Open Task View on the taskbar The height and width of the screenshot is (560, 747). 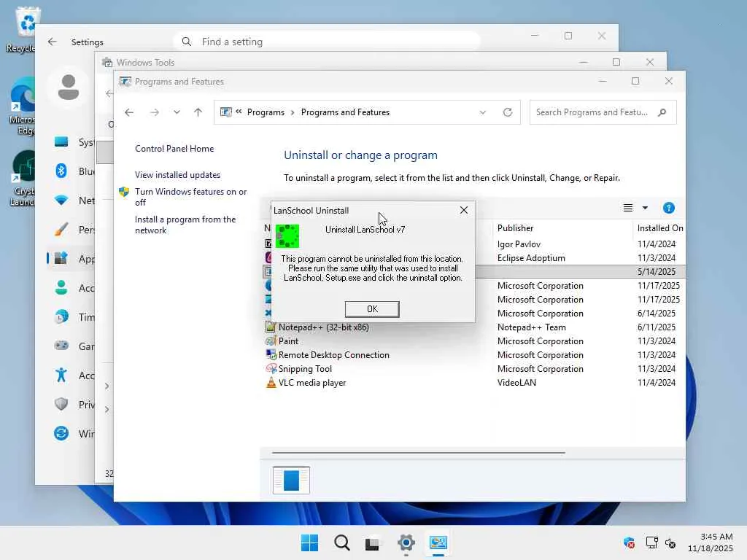[373, 542]
